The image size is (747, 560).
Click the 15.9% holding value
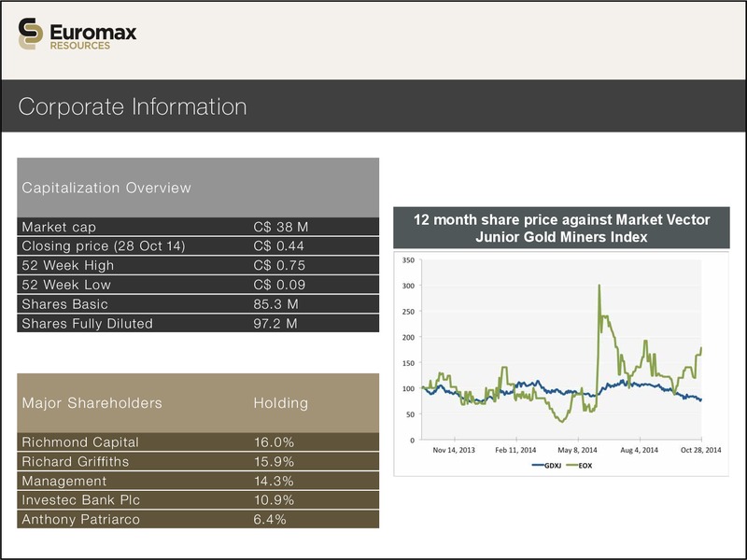pos(274,461)
